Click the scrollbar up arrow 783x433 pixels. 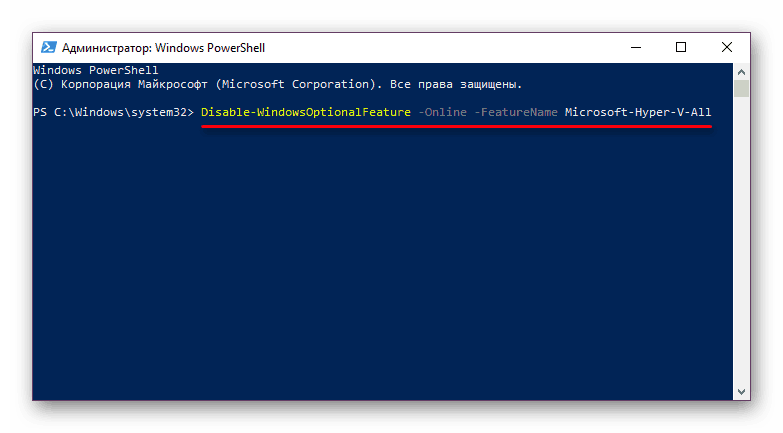click(x=741, y=72)
